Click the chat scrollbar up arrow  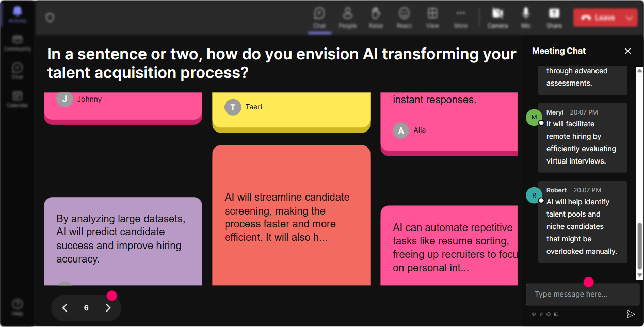pos(640,70)
